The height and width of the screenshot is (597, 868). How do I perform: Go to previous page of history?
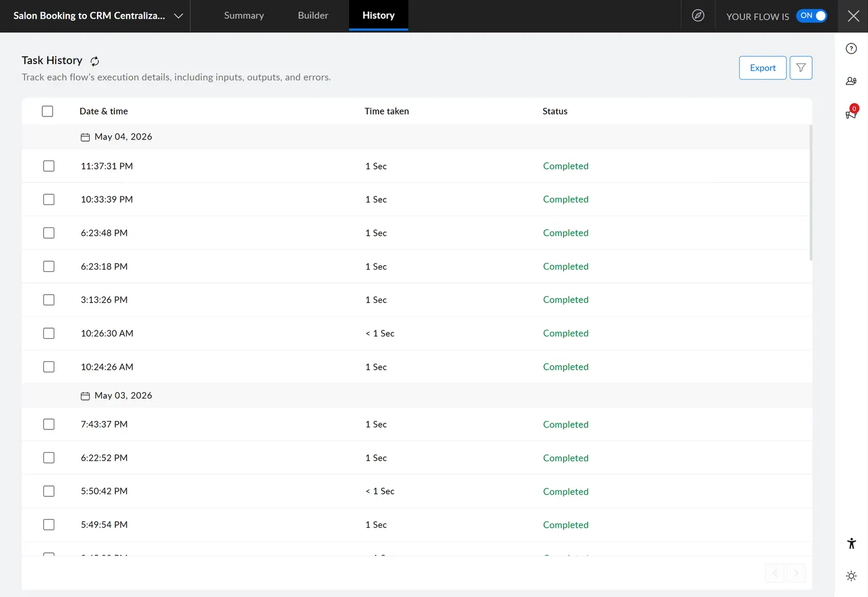coord(775,573)
